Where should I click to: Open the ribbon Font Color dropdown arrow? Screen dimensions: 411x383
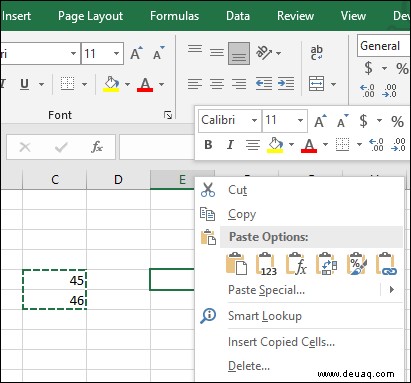161,84
